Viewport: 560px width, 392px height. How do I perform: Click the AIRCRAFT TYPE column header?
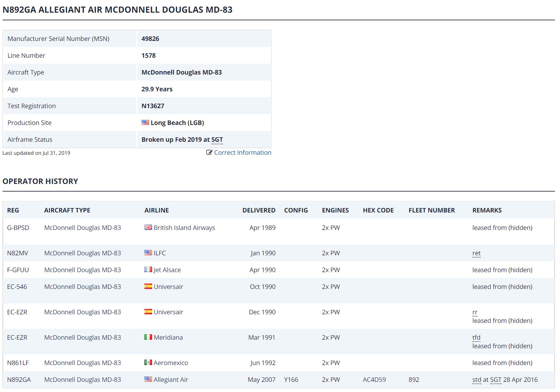67,210
